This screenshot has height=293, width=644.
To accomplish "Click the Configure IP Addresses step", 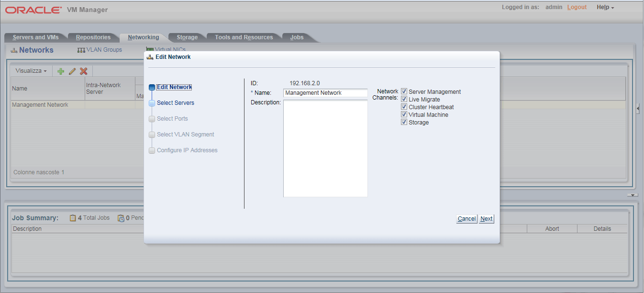I will tap(187, 150).
